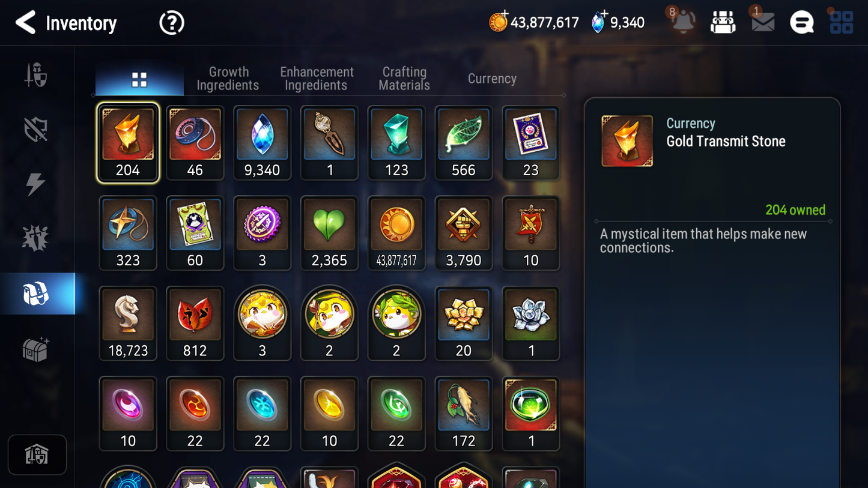Open the chat bubble icon
868x488 pixels.
[801, 23]
